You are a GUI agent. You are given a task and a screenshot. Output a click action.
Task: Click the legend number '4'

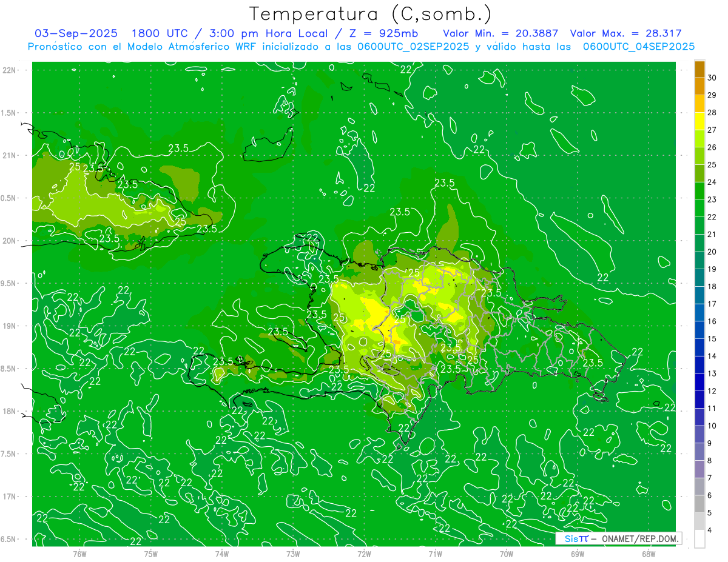point(710,530)
